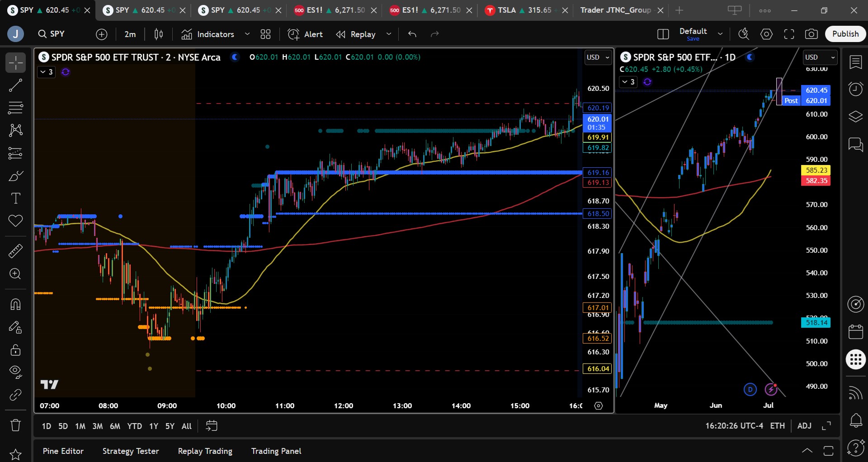Image resolution: width=868 pixels, height=462 pixels.
Task: Expand the layout management dropdown arrow
Action: (x=720, y=34)
